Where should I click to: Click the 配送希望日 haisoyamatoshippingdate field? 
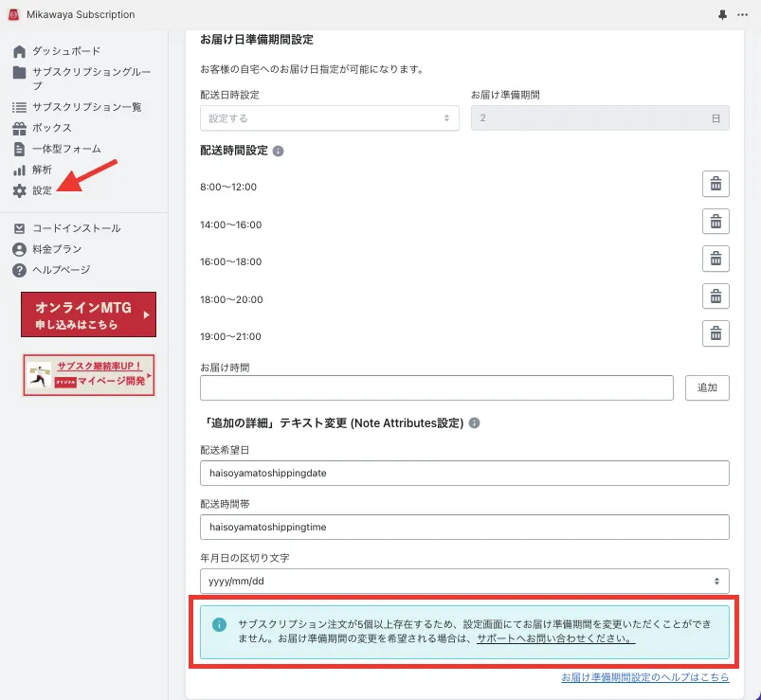[x=464, y=473]
